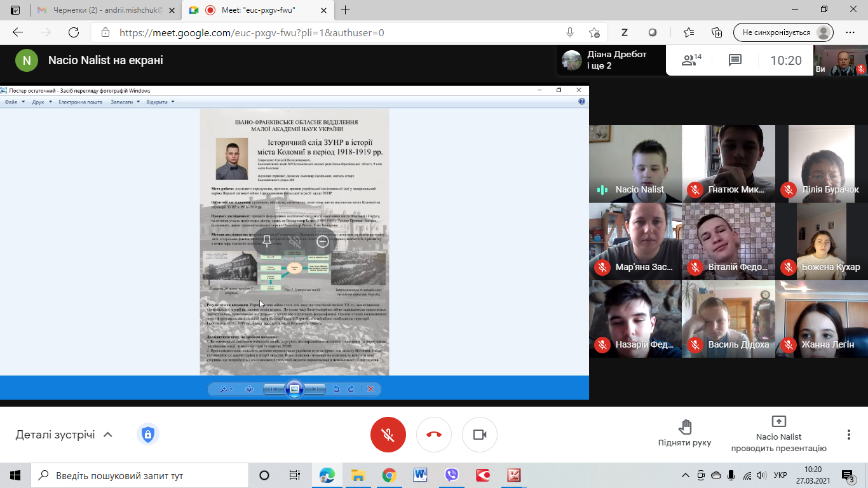Reload the Meet page
The image size is (868, 488).
point(74,32)
